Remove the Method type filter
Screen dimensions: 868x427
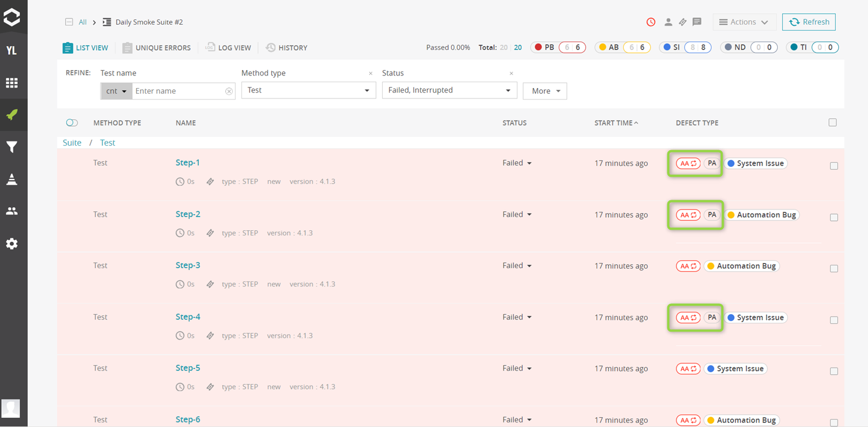[370, 74]
